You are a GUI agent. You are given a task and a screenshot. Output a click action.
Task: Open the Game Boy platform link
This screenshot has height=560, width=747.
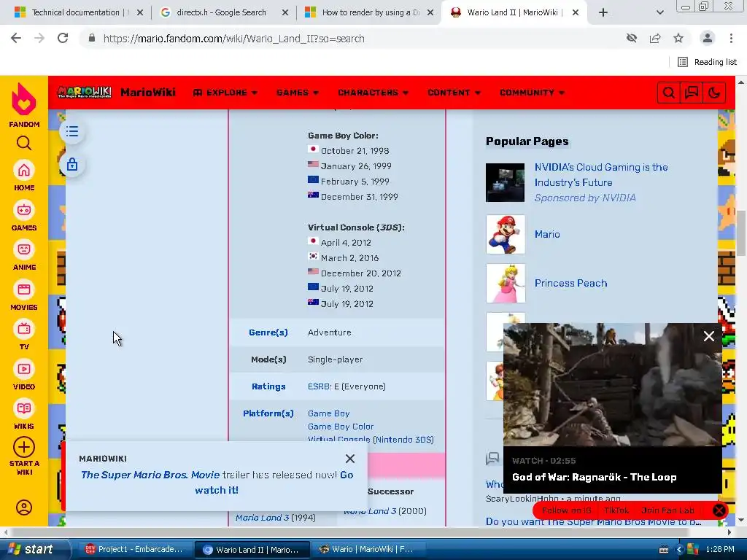pos(329,413)
